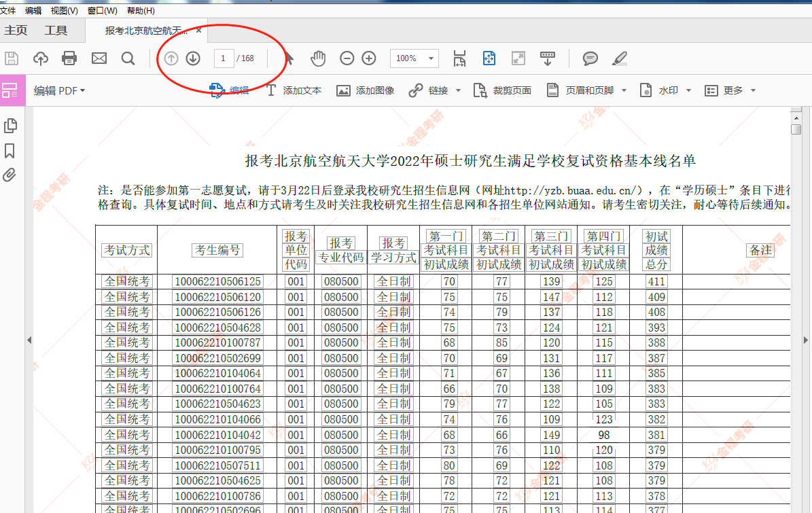
Task: Collapse the left navigation pane arrow
Action: 29,340
